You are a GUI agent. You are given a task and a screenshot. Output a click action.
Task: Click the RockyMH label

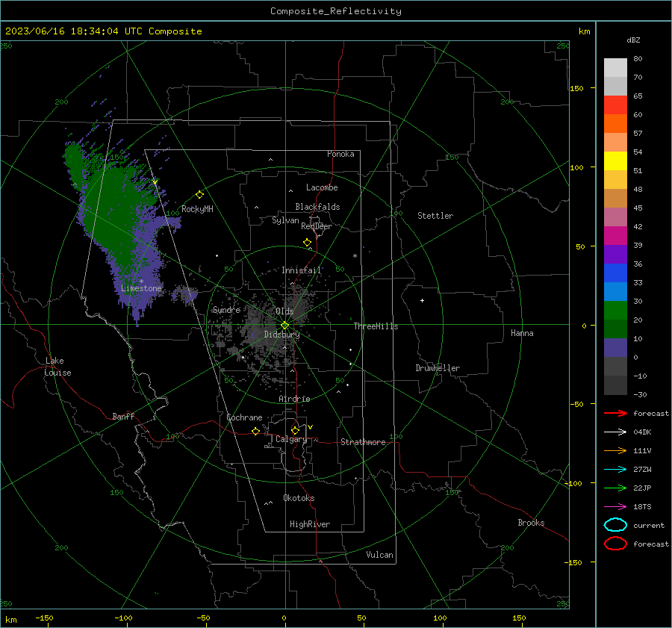(197, 209)
